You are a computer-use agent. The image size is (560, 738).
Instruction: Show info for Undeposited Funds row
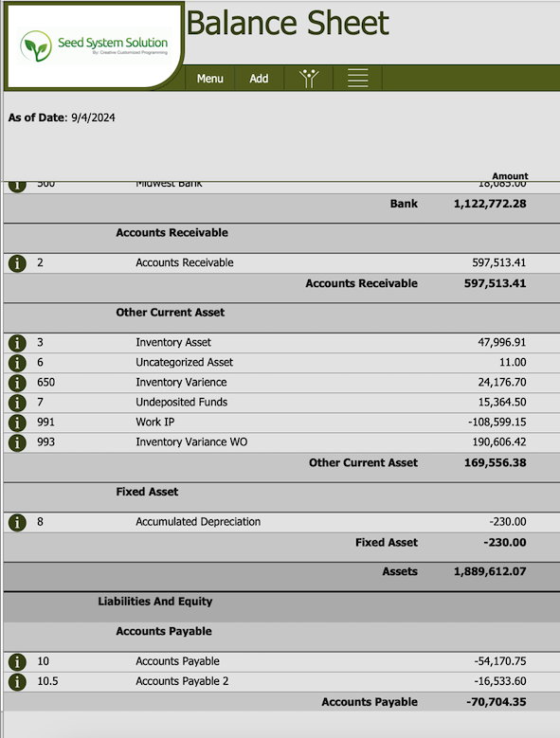17,403
